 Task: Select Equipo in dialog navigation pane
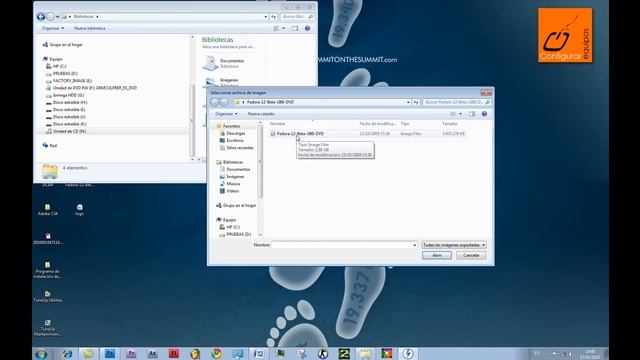229,220
